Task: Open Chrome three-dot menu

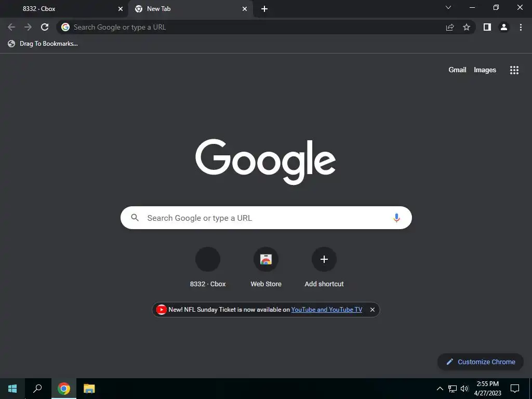Action: 521,27
